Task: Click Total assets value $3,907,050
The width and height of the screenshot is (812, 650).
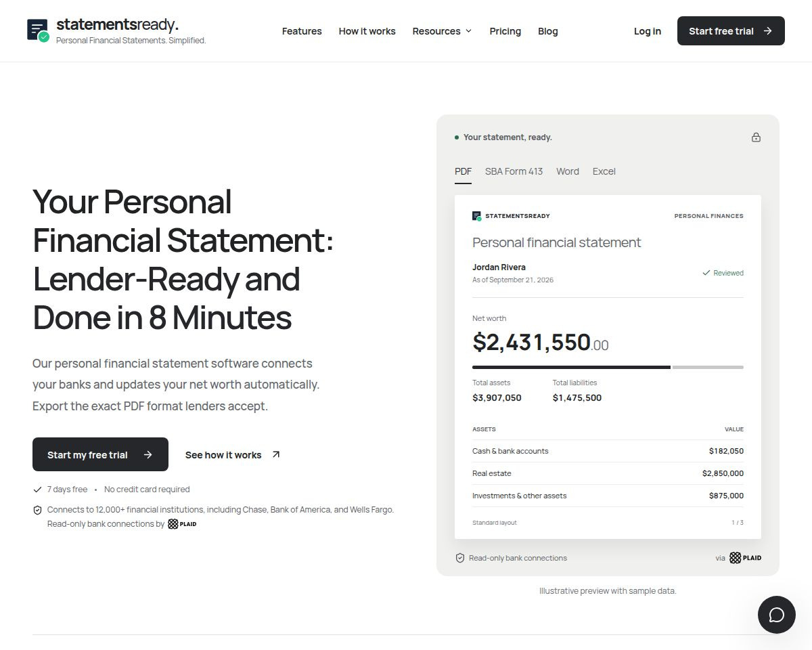Action: pyautogui.click(x=497, y=398)
